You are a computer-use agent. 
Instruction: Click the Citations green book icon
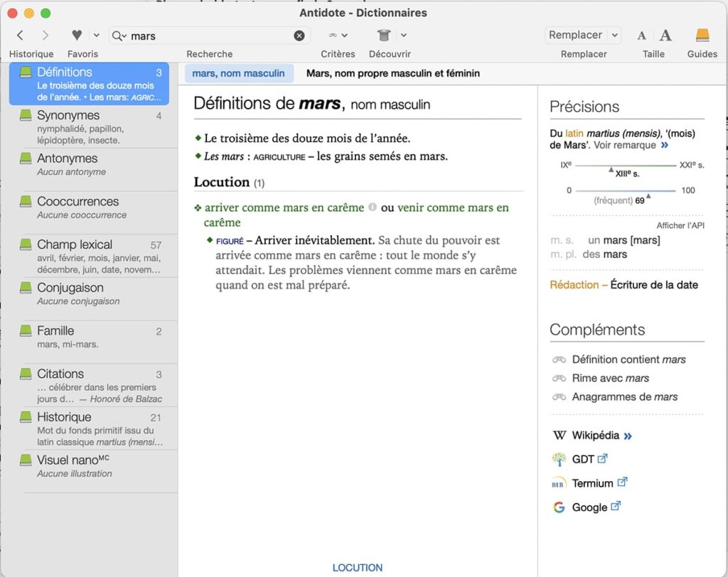pyautogui.click(x=26, y=374)
